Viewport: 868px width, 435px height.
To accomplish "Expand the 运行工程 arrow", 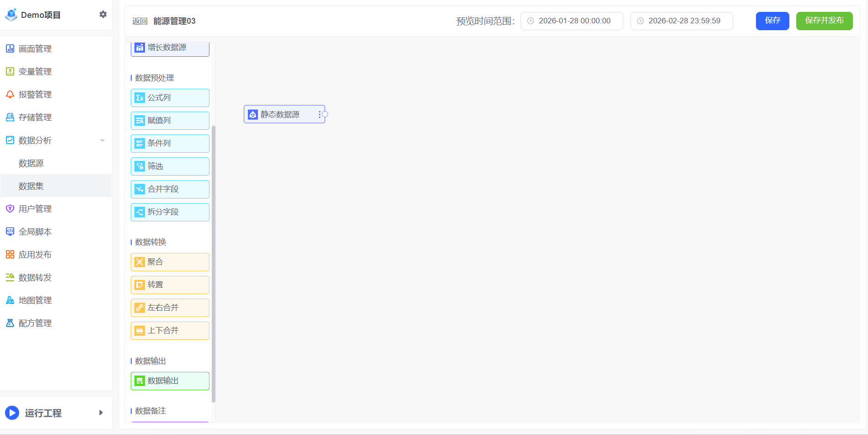I will coord(101,413).
